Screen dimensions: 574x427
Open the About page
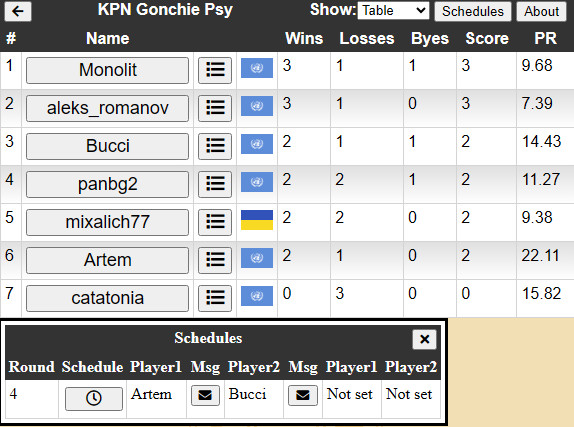click(x=541, y=11)
